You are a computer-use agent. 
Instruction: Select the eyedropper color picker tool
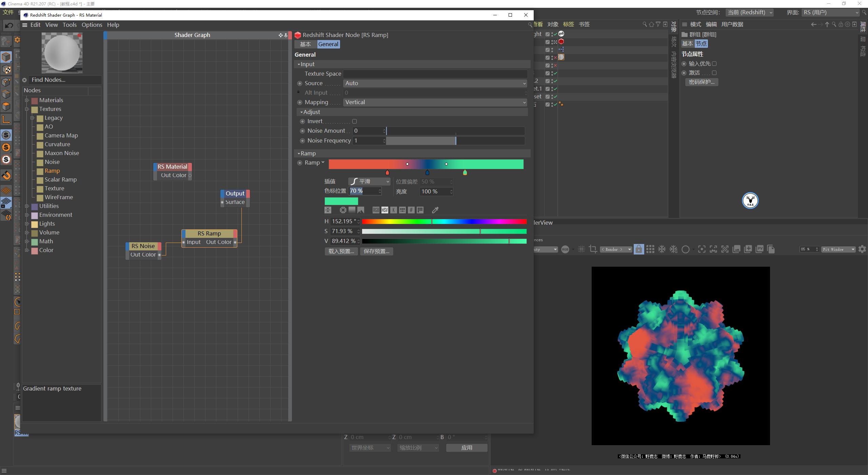click(435, 210)
